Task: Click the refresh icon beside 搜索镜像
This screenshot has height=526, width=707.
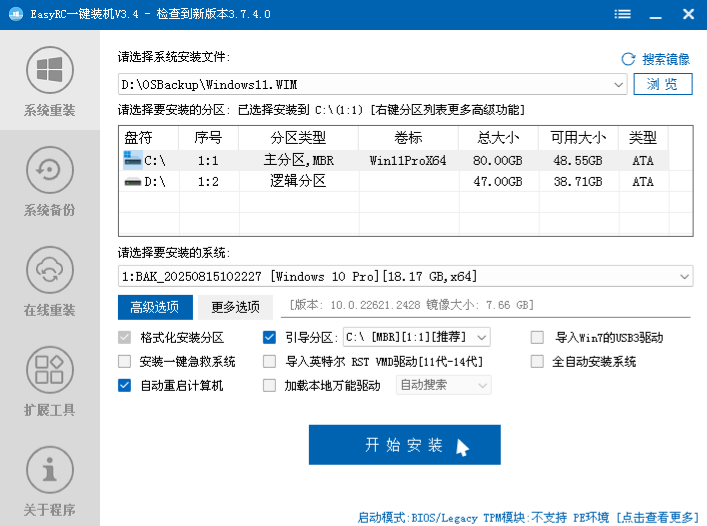Action: tap(628, 59)
